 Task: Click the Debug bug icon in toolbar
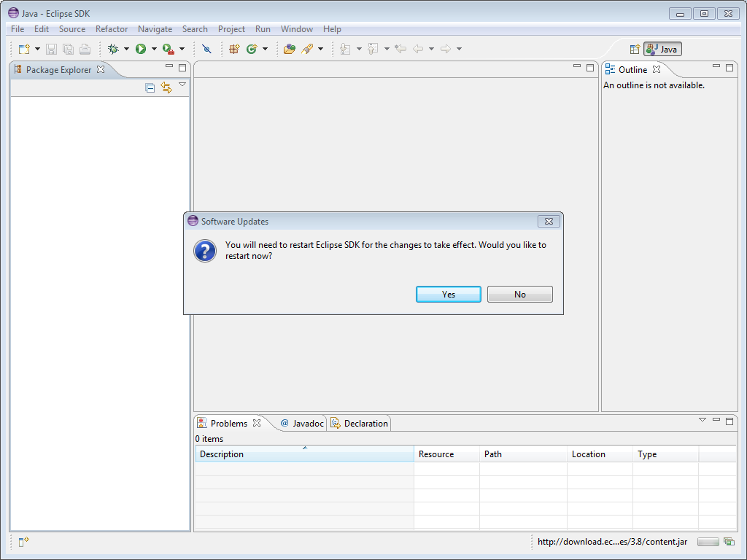point(113,49)
